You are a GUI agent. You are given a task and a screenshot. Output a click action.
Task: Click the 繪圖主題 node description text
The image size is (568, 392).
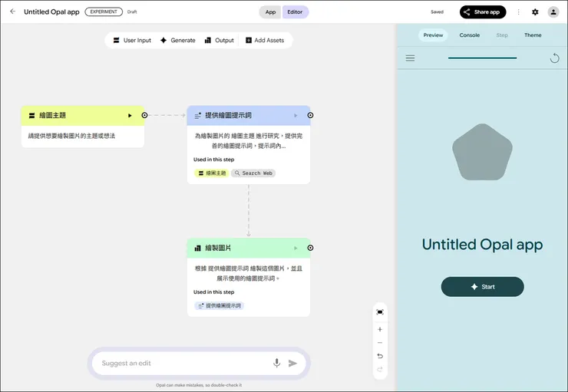(x=71, y=136)
